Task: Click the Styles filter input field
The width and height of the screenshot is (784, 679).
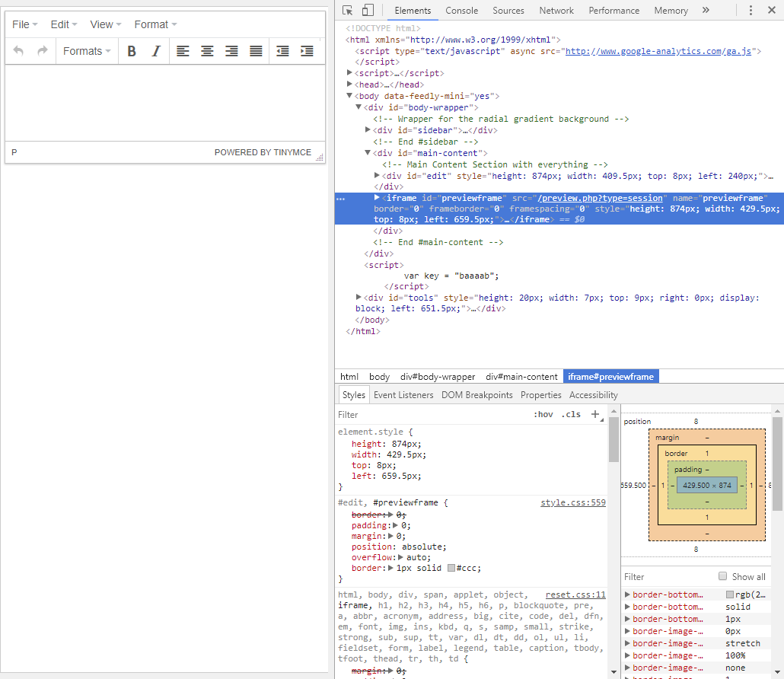Action: pyautogui.click(x=426, y=414)
